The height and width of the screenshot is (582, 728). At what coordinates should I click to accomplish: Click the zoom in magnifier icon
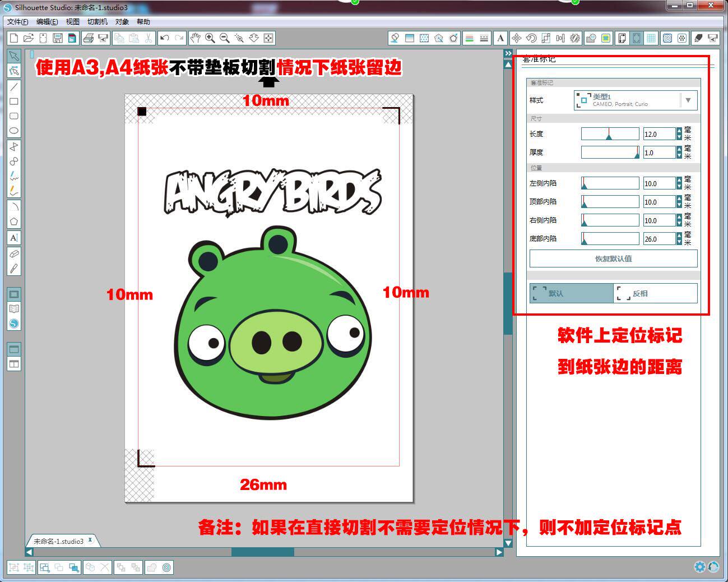point(210,38)
